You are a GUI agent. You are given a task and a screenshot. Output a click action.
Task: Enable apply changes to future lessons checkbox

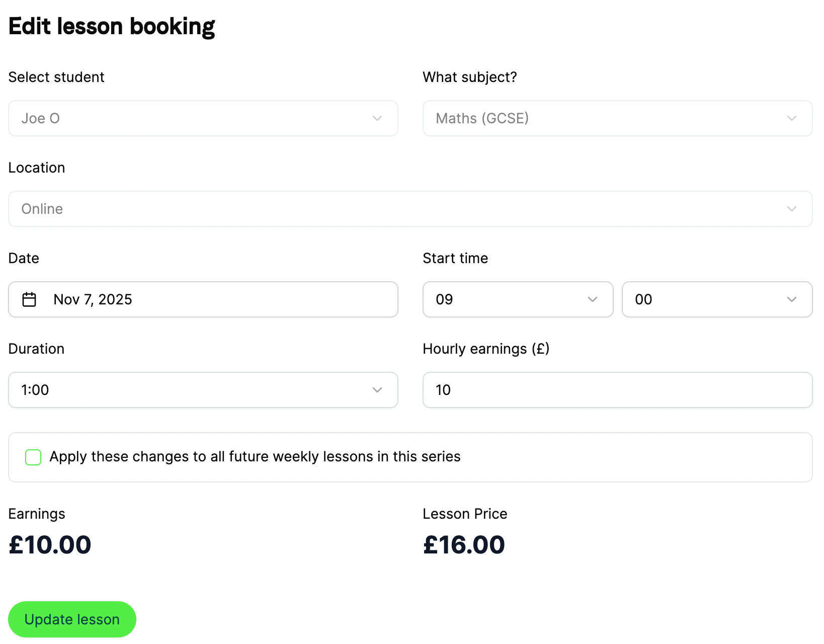[33, 457]
